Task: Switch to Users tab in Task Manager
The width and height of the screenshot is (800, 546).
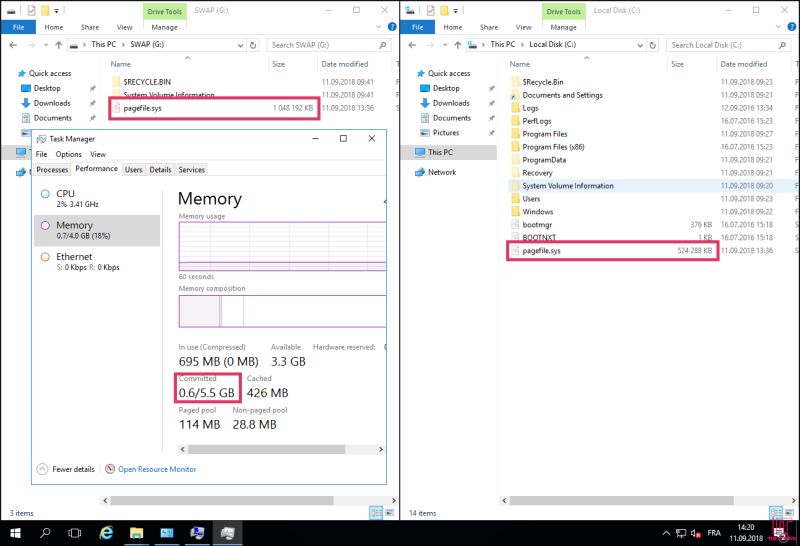Action: [x=133, y=169]
